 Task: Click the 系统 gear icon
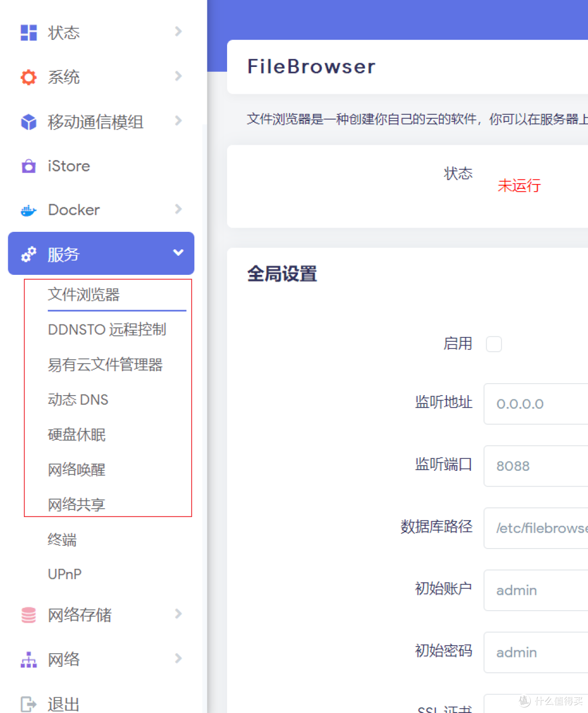(28, 77)
